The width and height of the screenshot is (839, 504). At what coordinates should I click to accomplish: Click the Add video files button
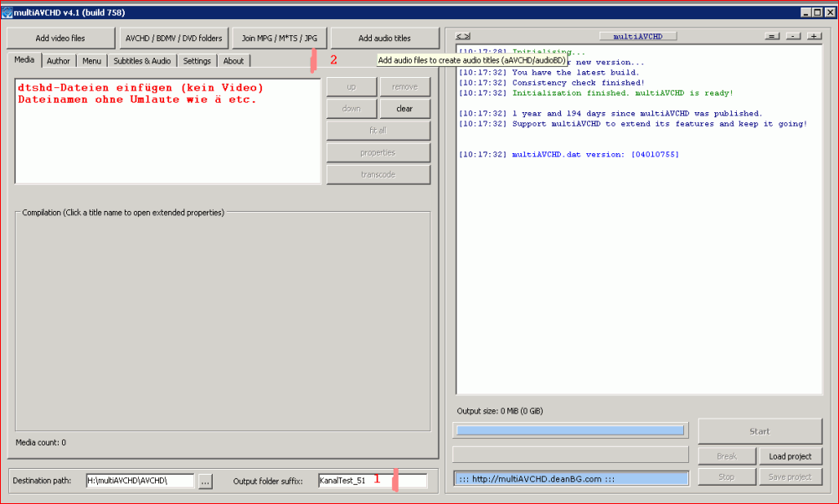(x=60, y=39)
